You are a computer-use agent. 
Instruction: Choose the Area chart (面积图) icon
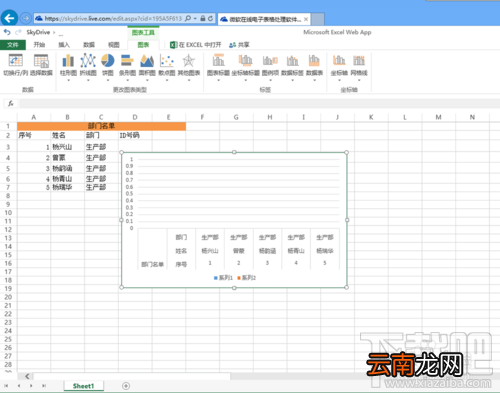pyautogui.click(x=147, y=61)
